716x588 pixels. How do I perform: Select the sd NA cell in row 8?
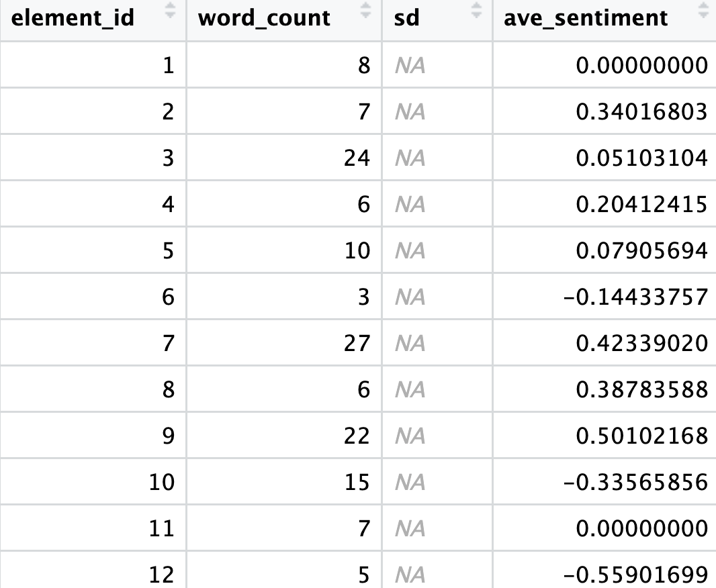click(410, 389)
